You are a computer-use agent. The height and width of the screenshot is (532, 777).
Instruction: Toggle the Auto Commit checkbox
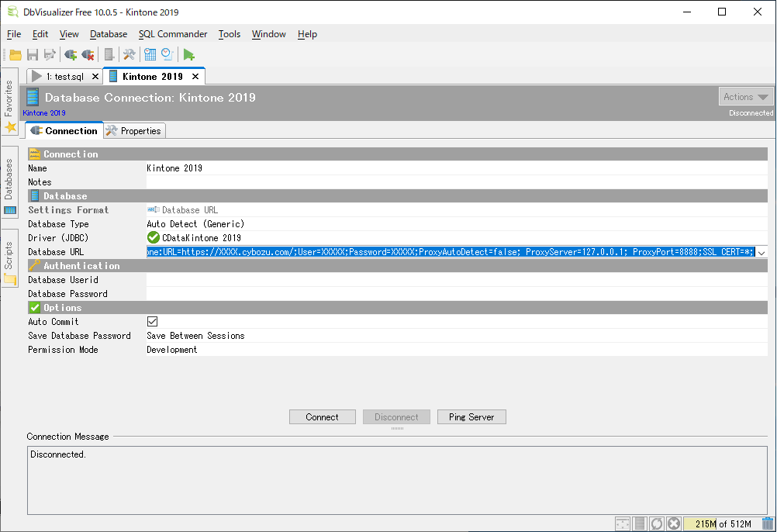point(153,322)
